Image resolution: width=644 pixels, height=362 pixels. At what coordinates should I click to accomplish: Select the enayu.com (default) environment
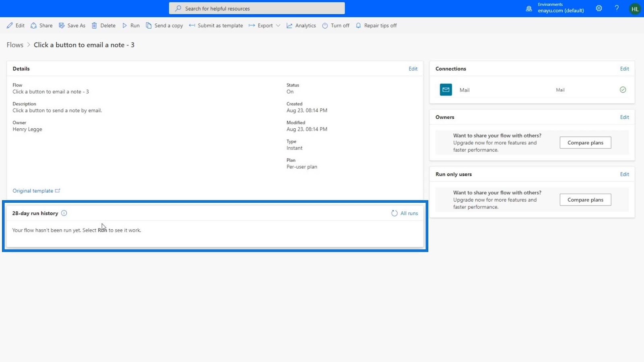561,10
